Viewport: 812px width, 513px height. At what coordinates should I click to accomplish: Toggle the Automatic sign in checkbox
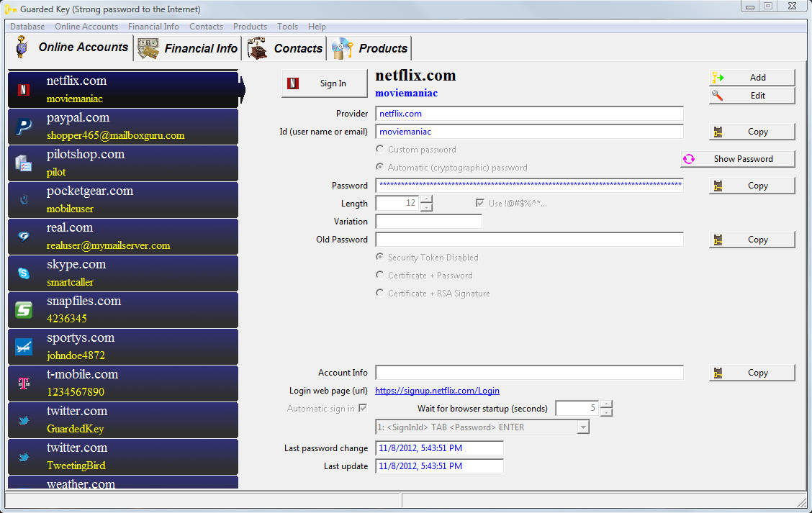tap(363, 408)
